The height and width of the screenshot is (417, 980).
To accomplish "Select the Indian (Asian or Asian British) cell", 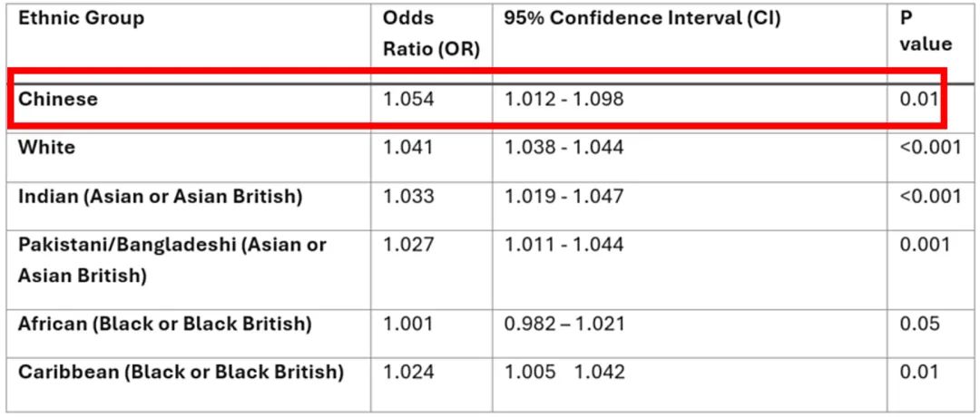I will (160, 197).
